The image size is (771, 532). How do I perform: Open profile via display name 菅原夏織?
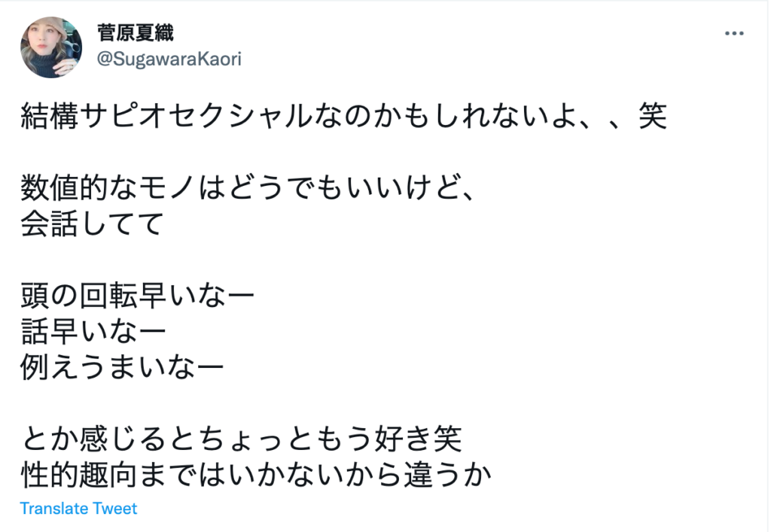(136, 33)
